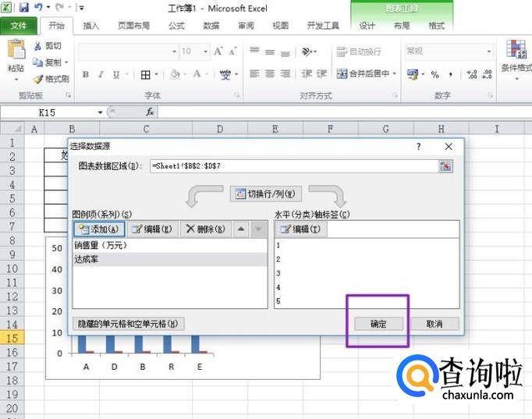Viewport: 532px width, 419px height.
Task: Click the Cut scissors icon
Action: (37, 46)
